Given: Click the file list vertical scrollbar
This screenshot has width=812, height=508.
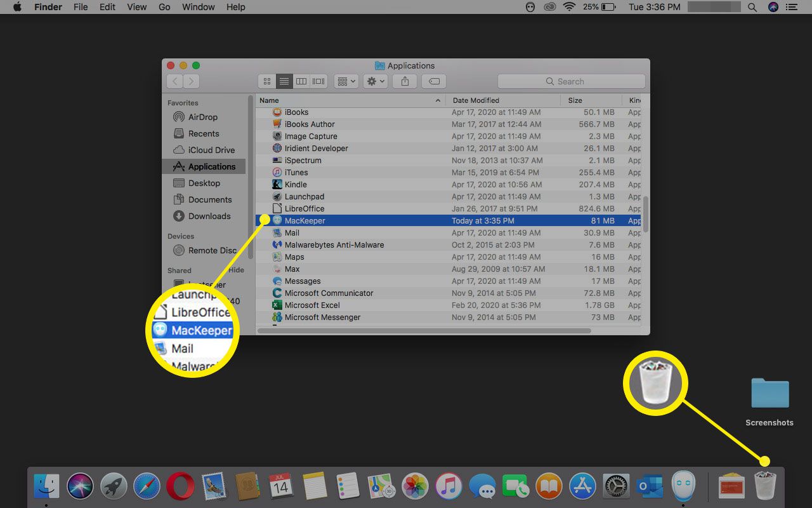Looking at the screenshot, I should [x=646, y=214].
